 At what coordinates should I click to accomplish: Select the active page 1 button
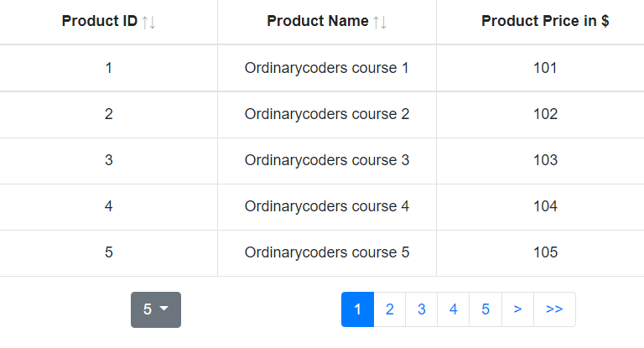tap(358, 309)
